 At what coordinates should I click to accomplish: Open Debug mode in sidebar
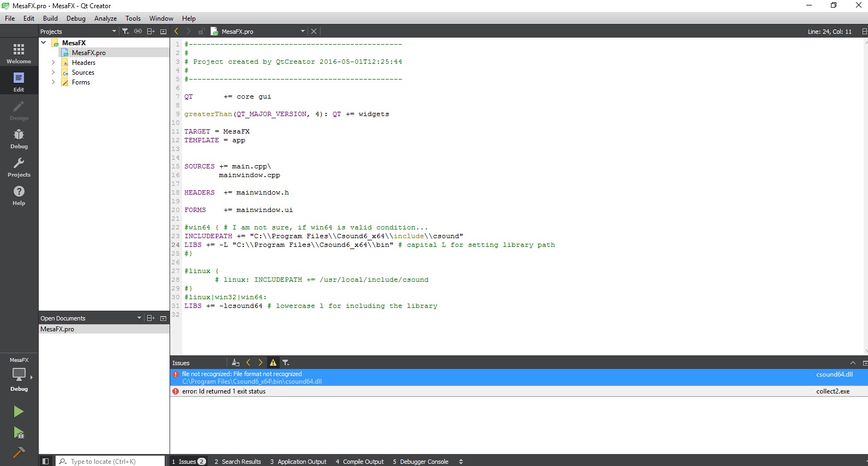pyautogui.click(x=19, y=138)
